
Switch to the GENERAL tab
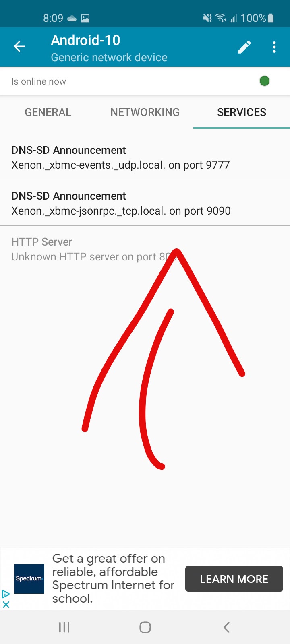pos(48,112)
